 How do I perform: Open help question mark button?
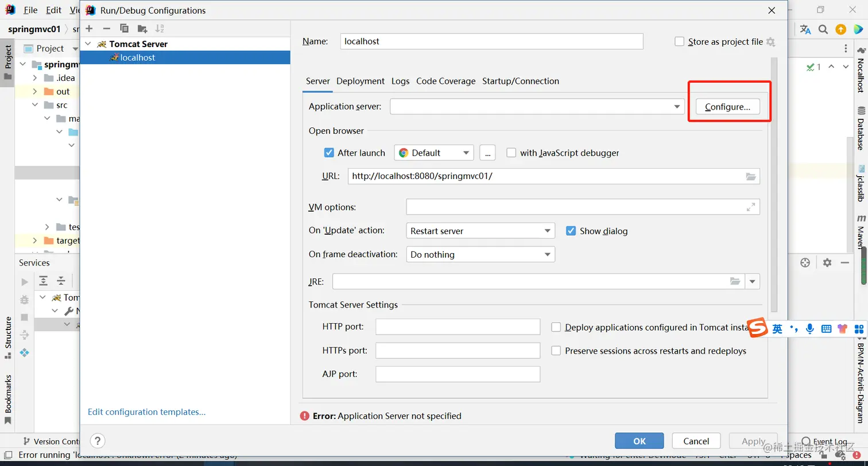click(x=98, y=441)
